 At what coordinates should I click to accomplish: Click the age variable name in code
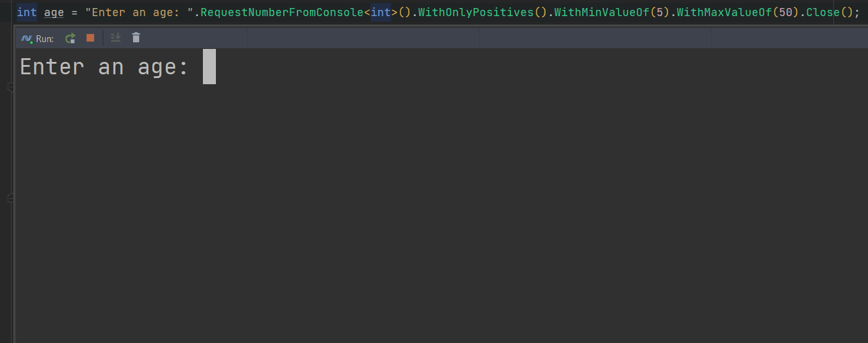54,12
